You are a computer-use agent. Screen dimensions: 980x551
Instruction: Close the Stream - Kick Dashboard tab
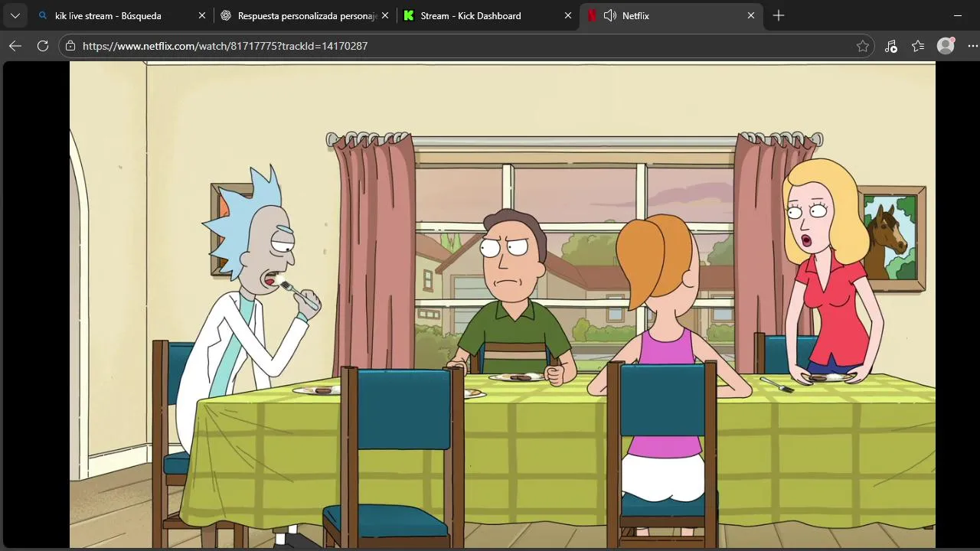[x=568, y=15]
